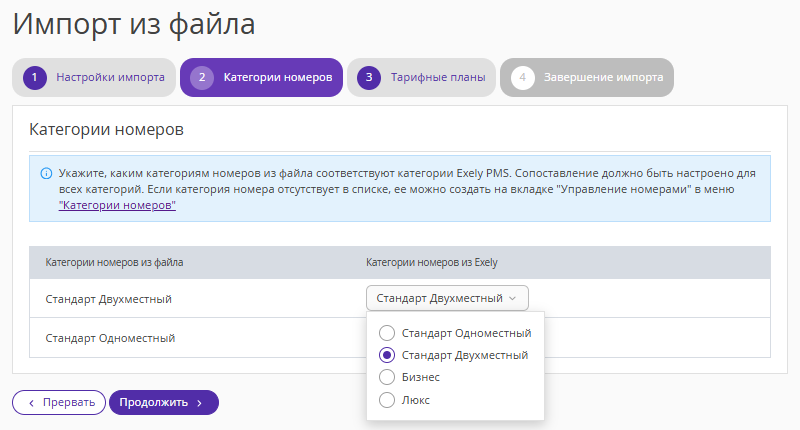Screen dimensions: 800x430
Task: Click the Стандарт Одноместный table row
Action: point(399,338)
